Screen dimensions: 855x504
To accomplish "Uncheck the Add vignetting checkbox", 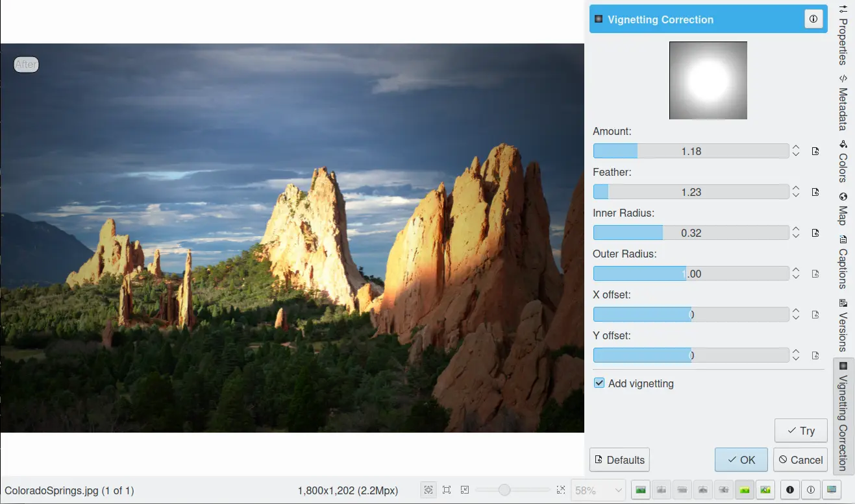I will tap(599, 383).
